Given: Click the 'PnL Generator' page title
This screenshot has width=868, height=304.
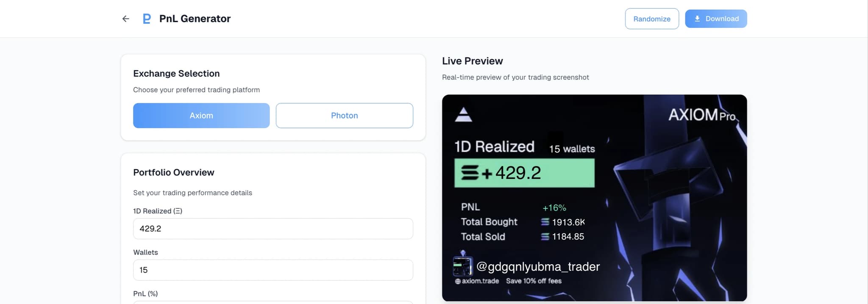Looking at the screenshot, I should (195, 19).
